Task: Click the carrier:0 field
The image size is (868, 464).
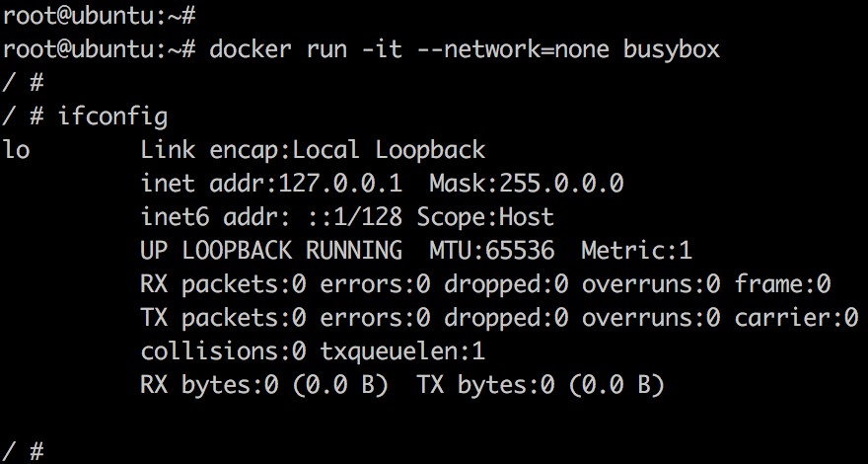Action: (796, 319)
